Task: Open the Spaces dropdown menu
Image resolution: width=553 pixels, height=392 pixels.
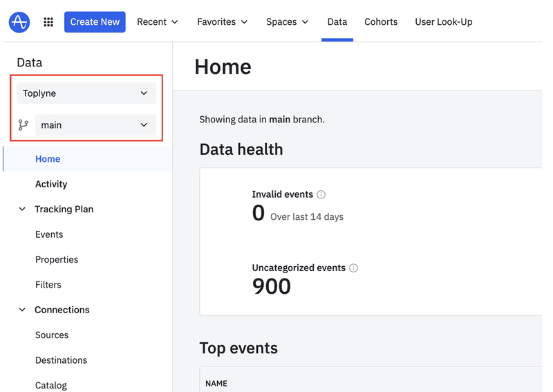Action: (x=287, y=22)
